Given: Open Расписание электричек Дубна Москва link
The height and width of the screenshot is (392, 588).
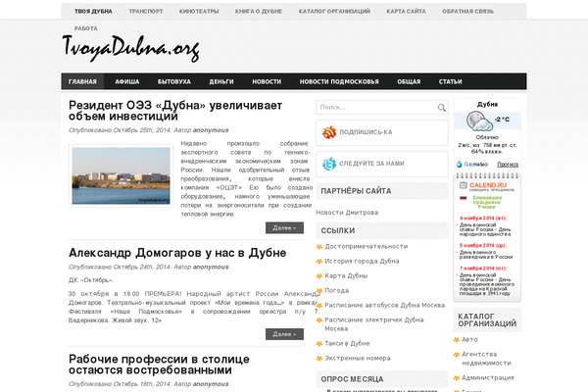Looking at the screenshot, I should pos(374,324).
